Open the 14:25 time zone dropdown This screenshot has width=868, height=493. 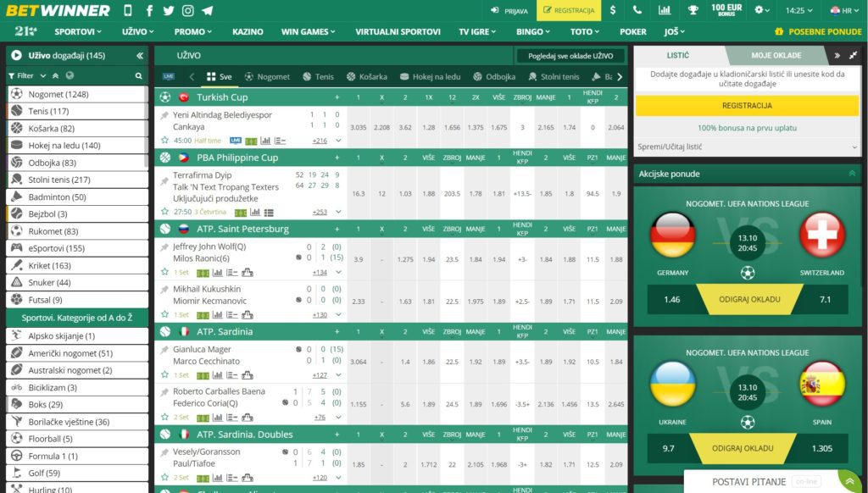pyautogui.click(x=798, y=10)
